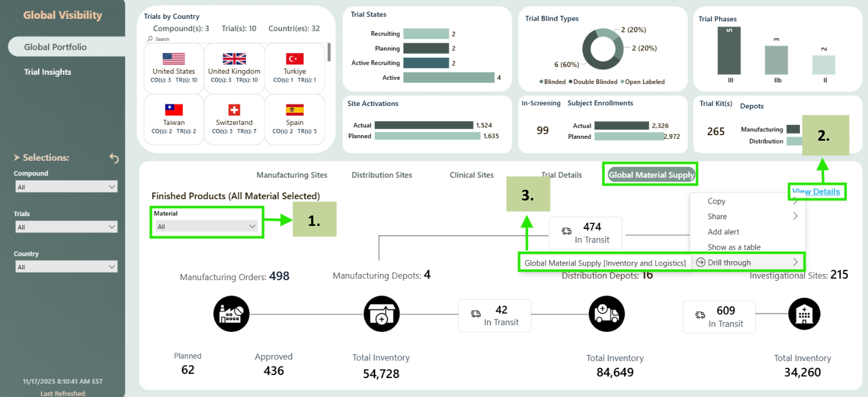Click the Distribution Depots truck icon

tap(606, 314)
